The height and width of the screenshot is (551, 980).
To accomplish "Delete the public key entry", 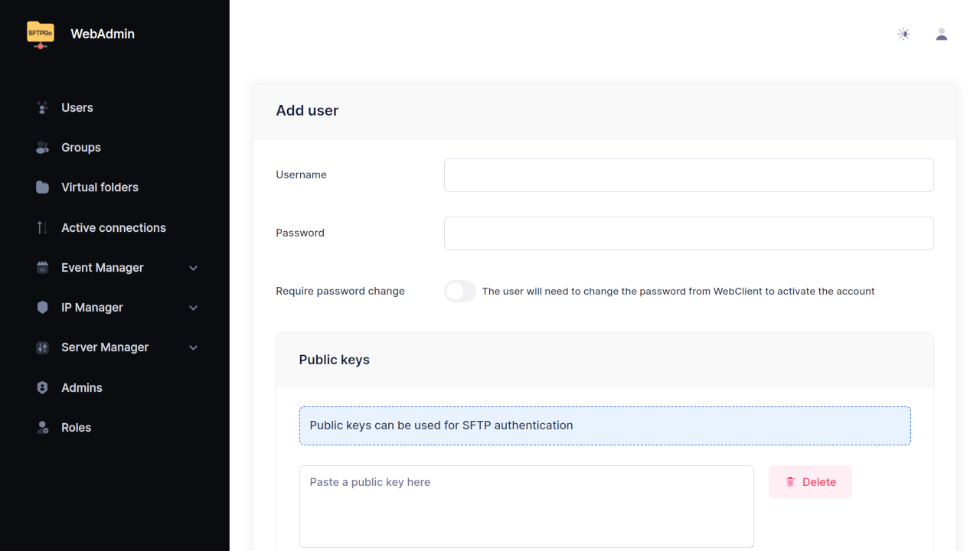I will pos(810,482).
